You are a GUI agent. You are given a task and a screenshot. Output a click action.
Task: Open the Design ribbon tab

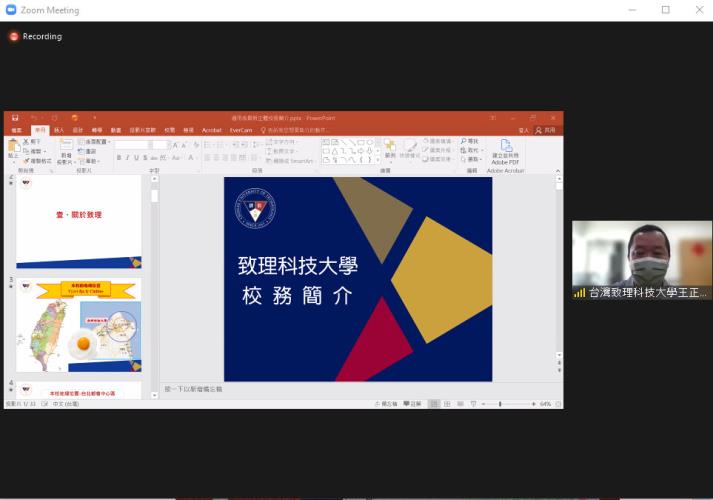pos(78,130)
